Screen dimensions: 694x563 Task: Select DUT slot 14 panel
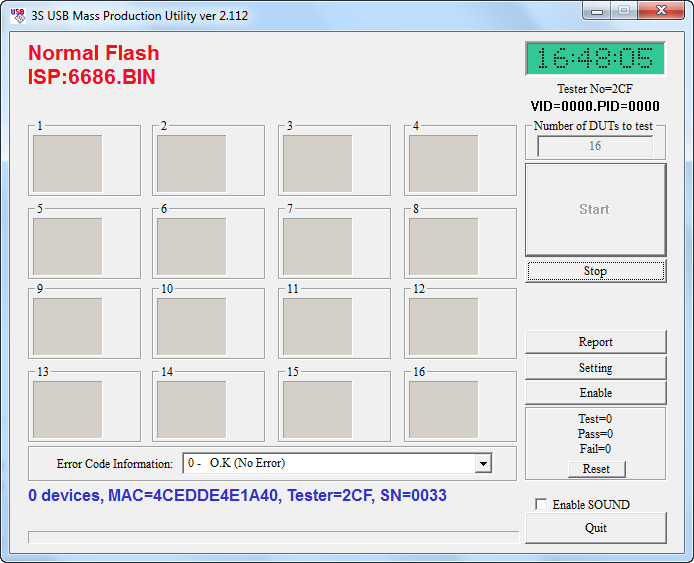click(x=208, y=406)
